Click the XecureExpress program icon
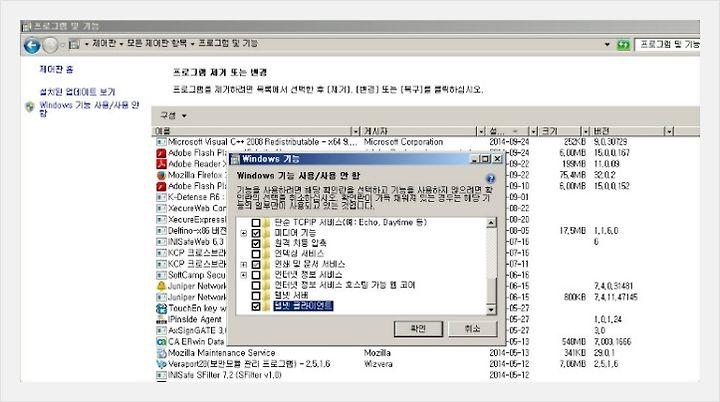Image resolution: width=720 pixels, height=402 pixels. 161,220
